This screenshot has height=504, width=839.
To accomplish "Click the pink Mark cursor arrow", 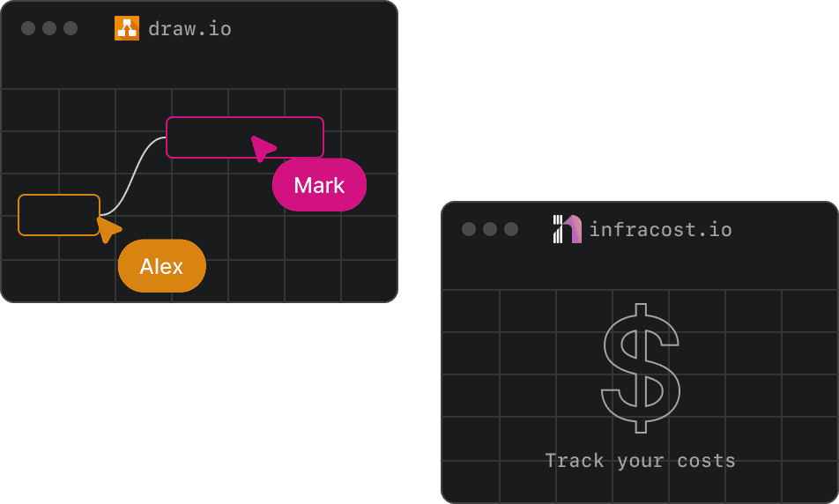I will tap(263, 148).
